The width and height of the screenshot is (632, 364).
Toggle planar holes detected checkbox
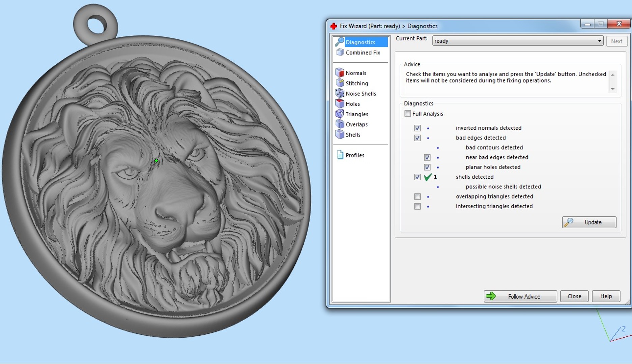coord(427,167)
